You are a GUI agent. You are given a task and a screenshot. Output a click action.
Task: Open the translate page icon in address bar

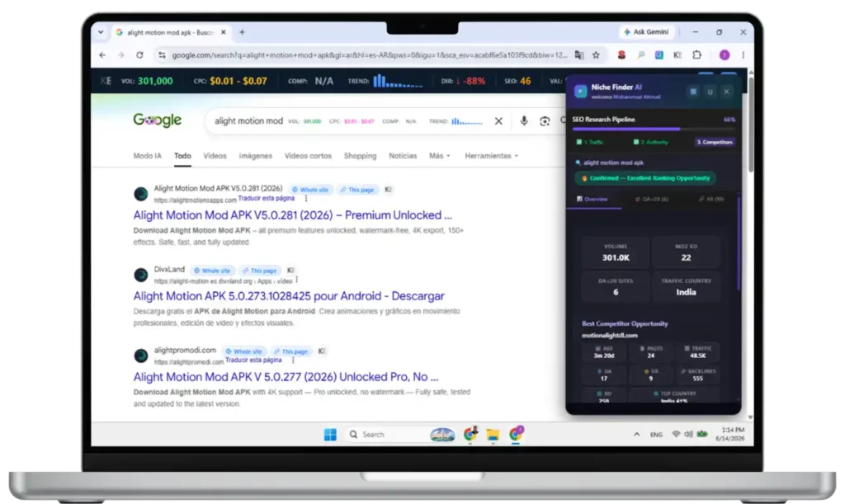pyautogui.click(x=579, y=55)
